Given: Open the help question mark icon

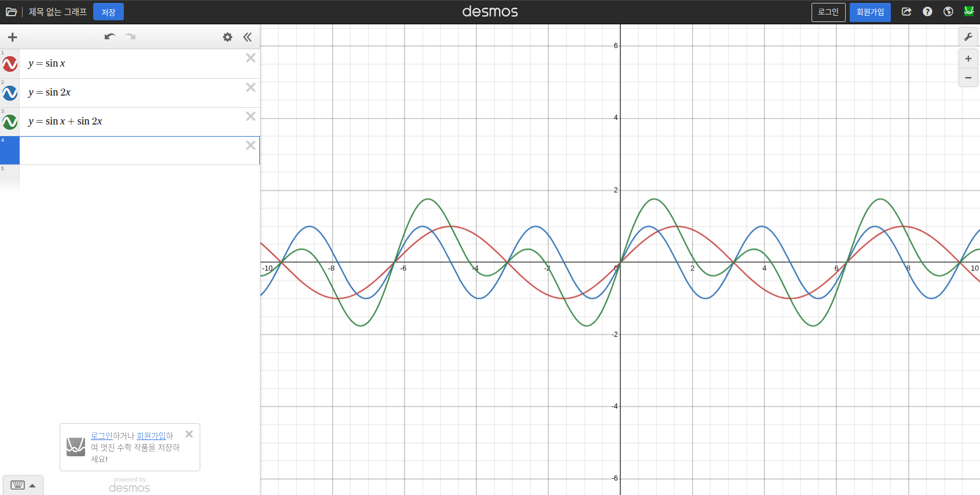Looking at the screenshot, I should [927, 12].
